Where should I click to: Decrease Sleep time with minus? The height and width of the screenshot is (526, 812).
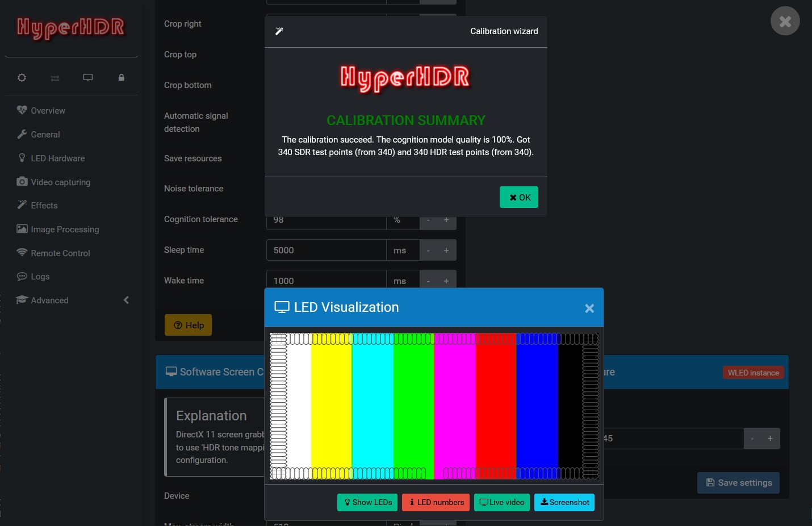click(x=428, y=250)
